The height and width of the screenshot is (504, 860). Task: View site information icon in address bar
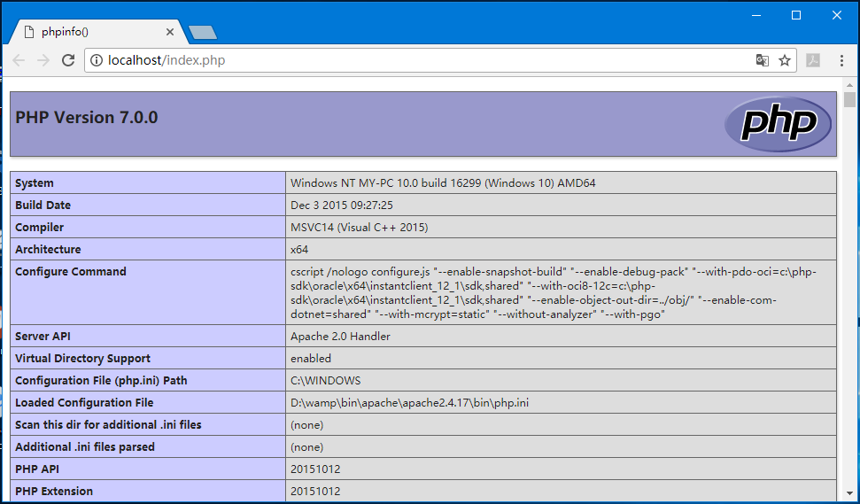click(97, 60)
